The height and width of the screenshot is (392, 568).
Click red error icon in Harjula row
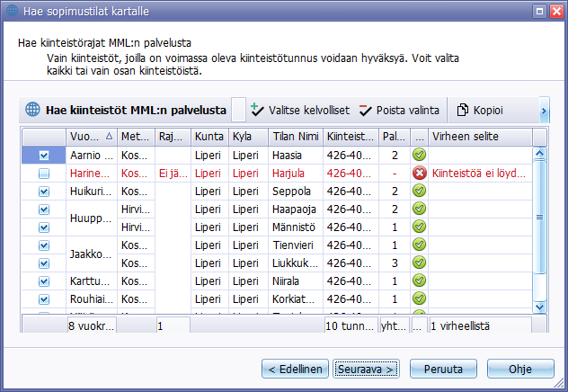click(419, 173)
